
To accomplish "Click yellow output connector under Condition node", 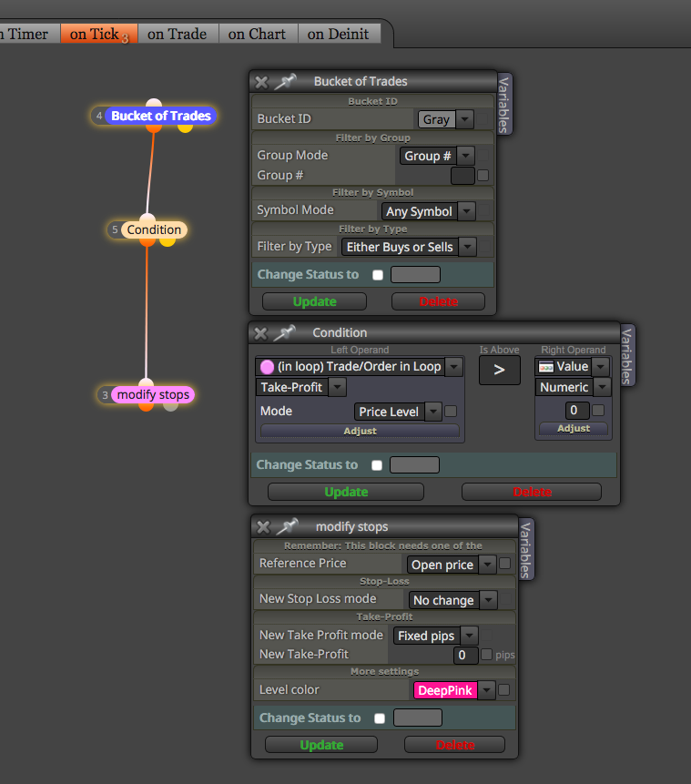I will 168,242.
